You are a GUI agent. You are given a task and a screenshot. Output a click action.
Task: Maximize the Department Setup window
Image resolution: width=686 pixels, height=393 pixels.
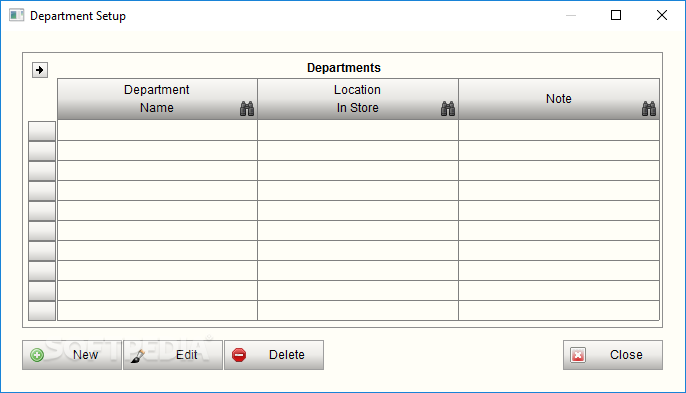point(616,15)
